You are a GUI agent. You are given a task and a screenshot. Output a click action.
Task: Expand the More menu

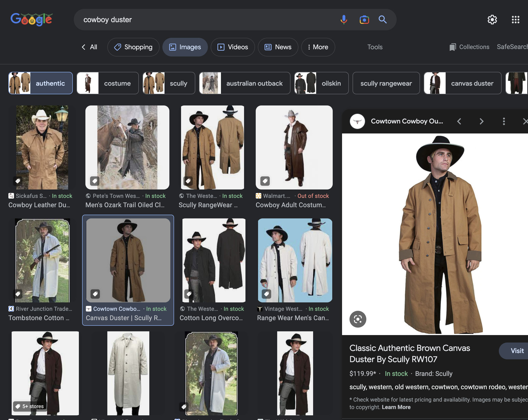tap(318, 47)
